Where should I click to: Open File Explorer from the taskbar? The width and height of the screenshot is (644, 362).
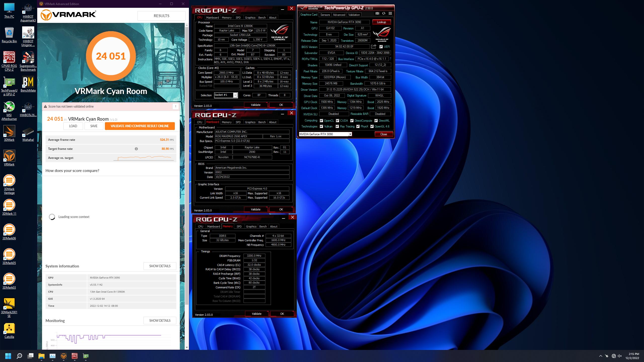click(x=41, y=356)
